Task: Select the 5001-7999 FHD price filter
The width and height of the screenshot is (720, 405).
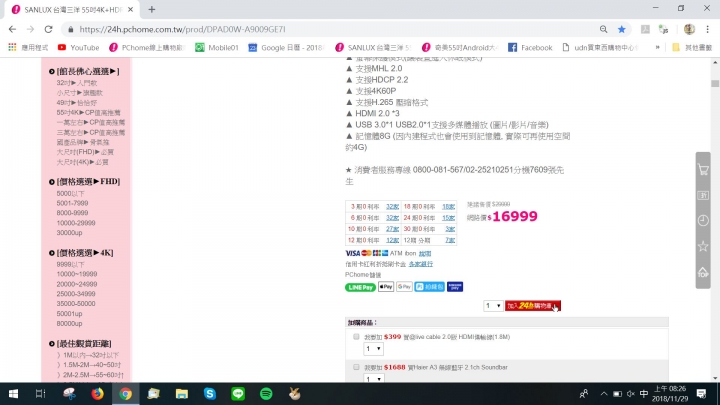Action: pos(72,203)
